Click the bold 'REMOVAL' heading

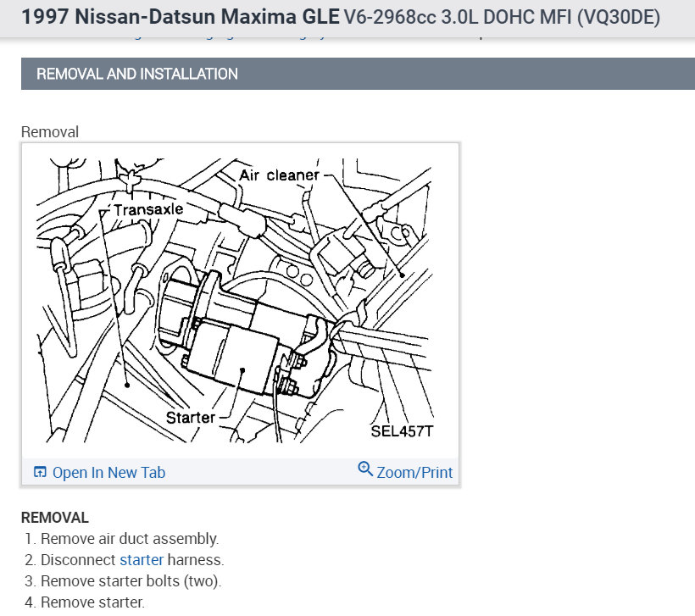coord(55,518)
